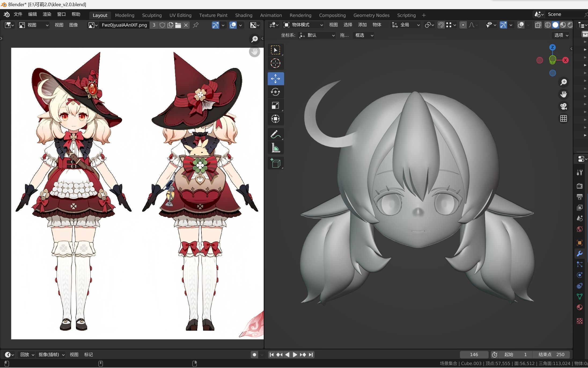Viewport: 588px width, 368px height.
Task: Click zoom magnifier in the image editor
Action: point(254,39)
